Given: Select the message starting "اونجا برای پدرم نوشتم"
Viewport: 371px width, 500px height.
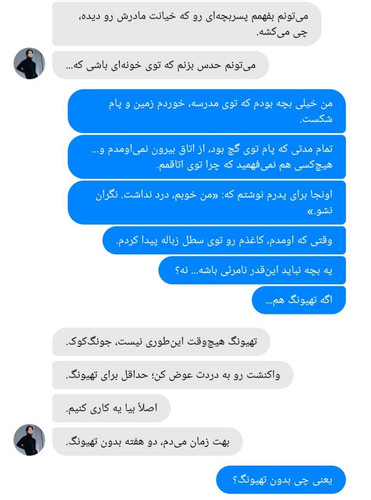Looking at the screenshot, I should pyautogui.click(x=207, y=202).
